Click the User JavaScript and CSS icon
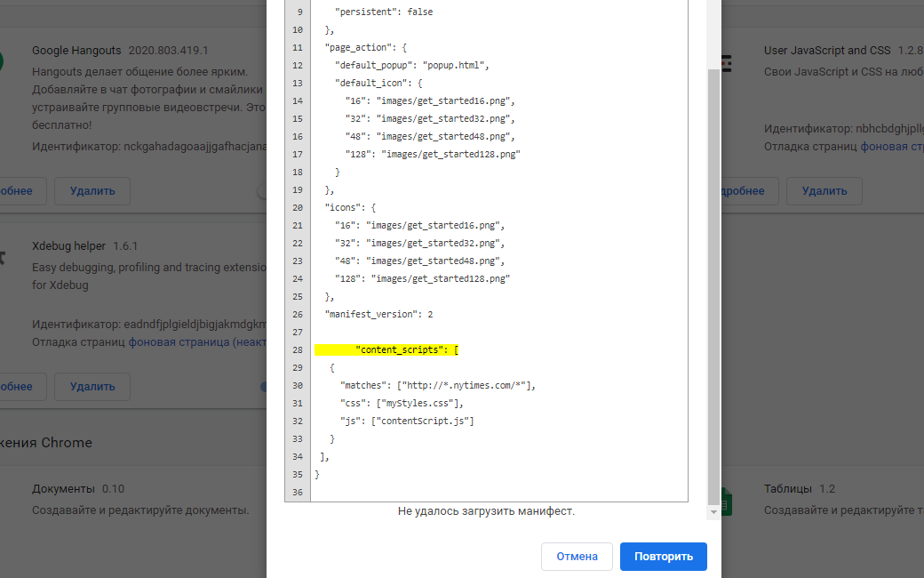Image resolution: width=924 pixels, height=578 pixels. click(x=726, y=62)
